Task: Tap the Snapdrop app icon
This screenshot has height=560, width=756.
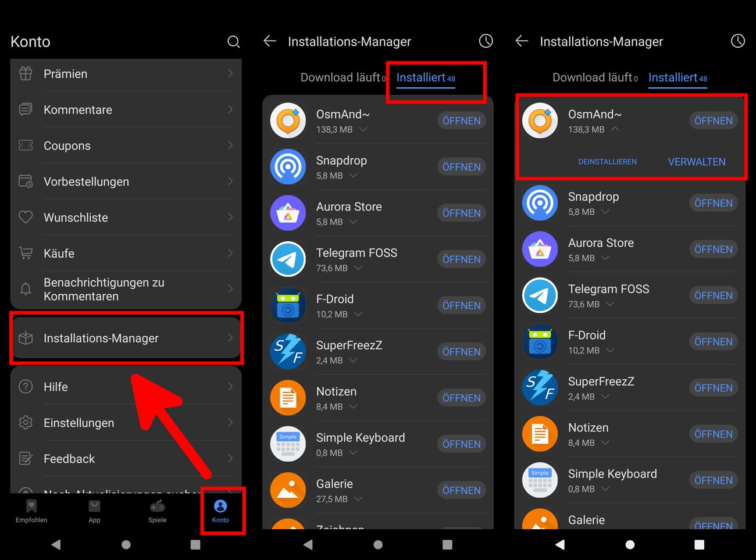Action: pyautogui.click(x=288, y=167)
